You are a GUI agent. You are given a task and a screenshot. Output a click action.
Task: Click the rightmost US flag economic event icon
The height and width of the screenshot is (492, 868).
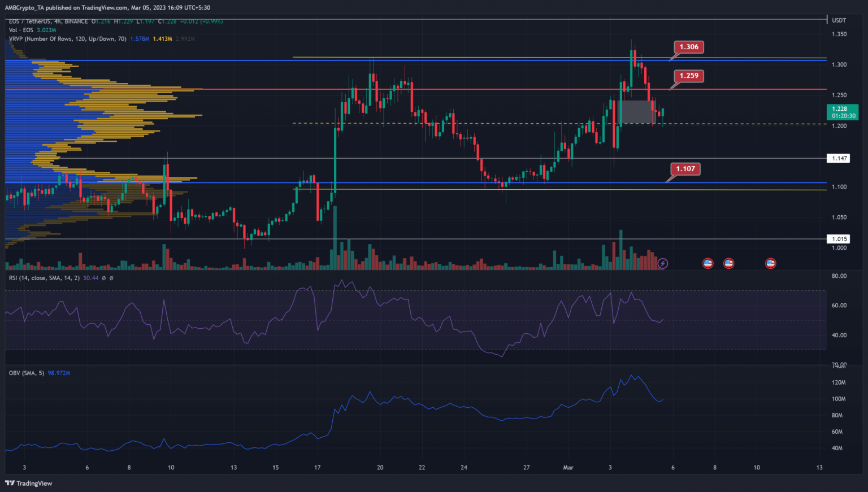[x=770, y=263]
